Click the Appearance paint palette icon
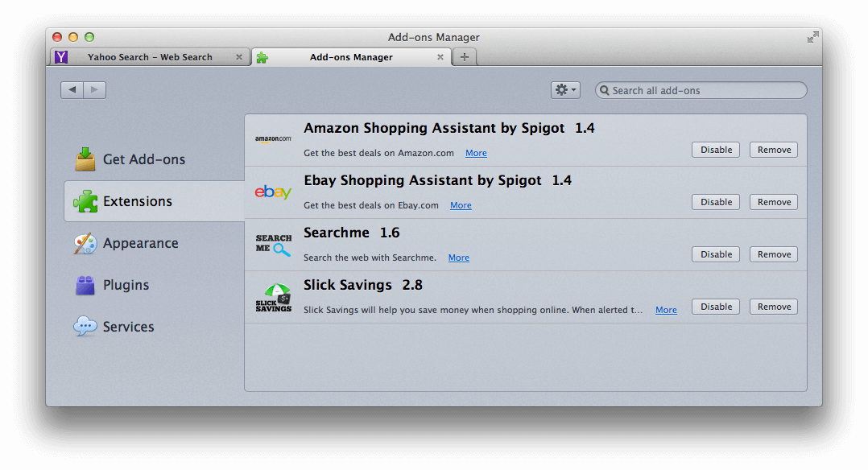This screenshot has width=868, height=470. (85, 243)
